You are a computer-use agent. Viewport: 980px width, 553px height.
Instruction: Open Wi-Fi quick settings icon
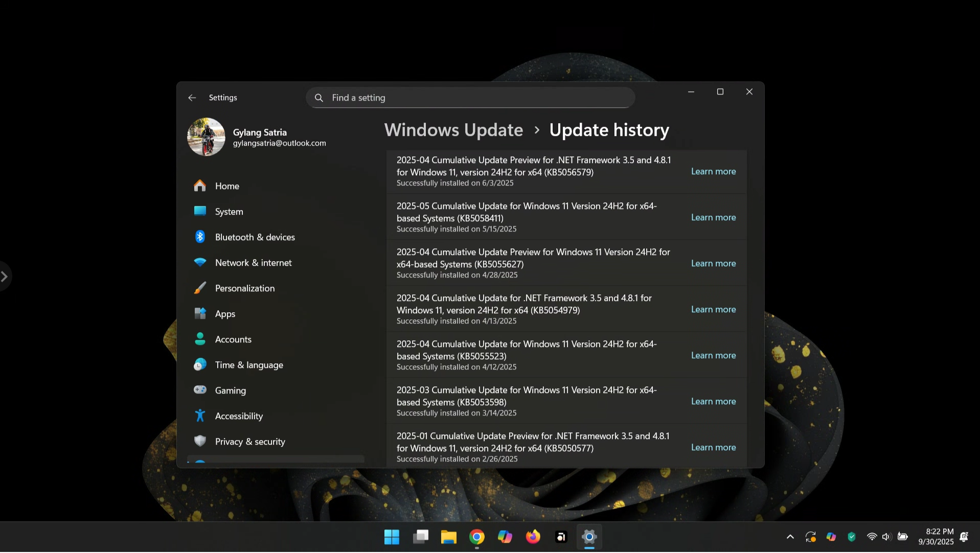[x=872, y=537]
